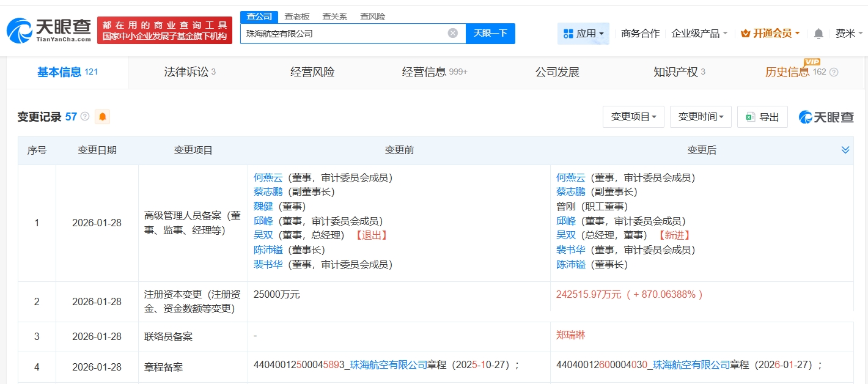Expand the 企业级产品 menu
The width and height of the screenshot is (868, 384).
tap(699, 34)
